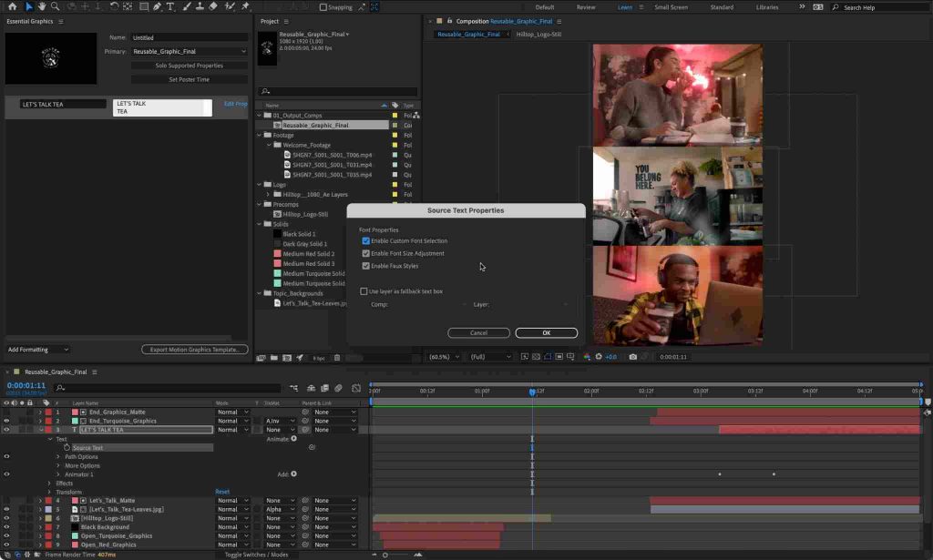
Task: Open the 60.5% magnification dropdown
Action: (x=445, y=357)
